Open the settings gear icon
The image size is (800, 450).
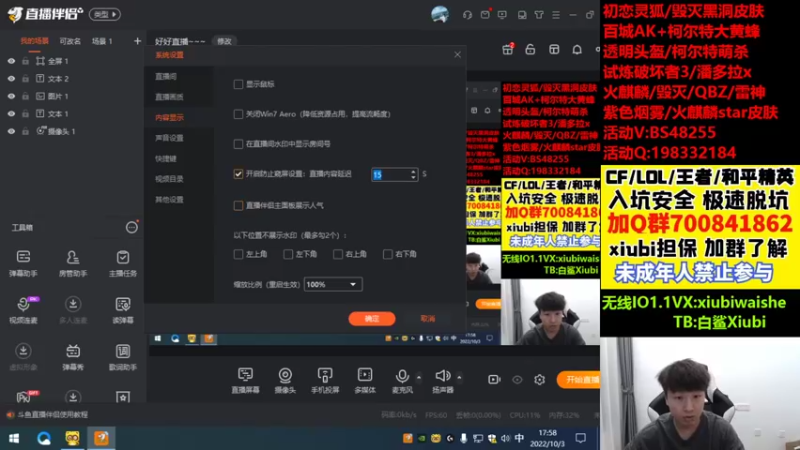click(x=539, y=380)
